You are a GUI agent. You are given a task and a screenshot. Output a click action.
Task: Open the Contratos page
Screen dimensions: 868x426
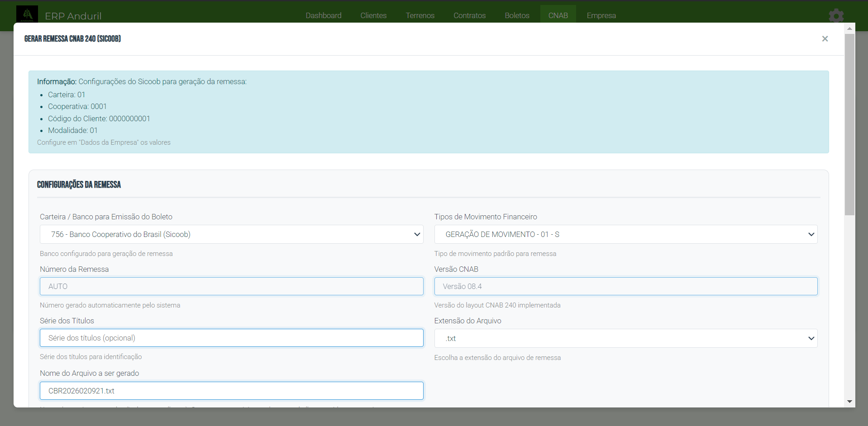(x=469, y=15)
